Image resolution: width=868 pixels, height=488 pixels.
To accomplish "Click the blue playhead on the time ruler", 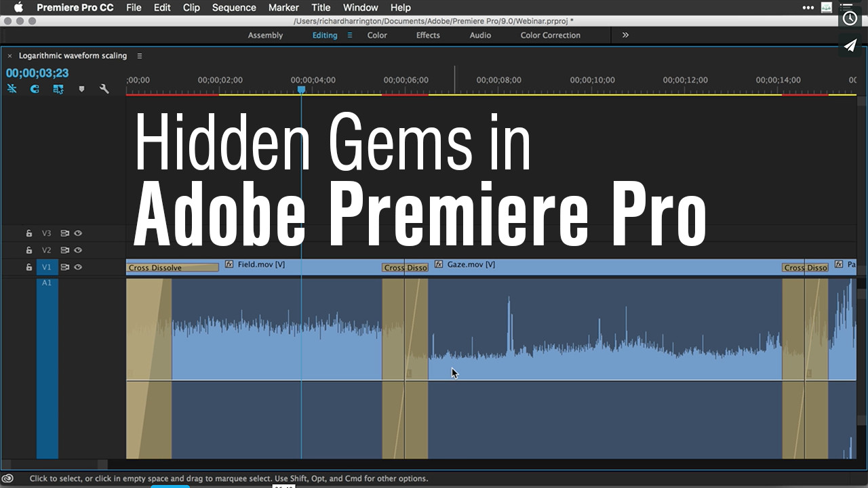I will [x=301, y=89].
